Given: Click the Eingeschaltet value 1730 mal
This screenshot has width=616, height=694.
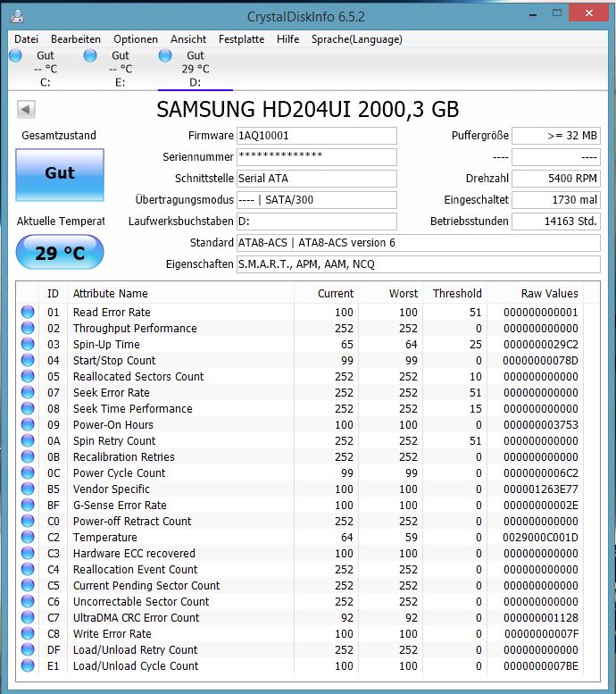Looking at the screenshot, I should pyautogui.click(x=556, y=200).
